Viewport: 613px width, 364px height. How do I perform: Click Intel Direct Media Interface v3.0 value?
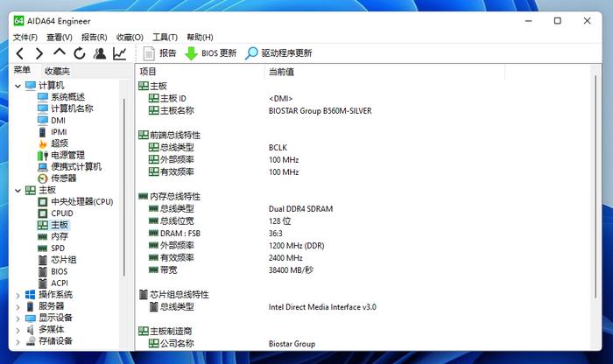point(322,307)
